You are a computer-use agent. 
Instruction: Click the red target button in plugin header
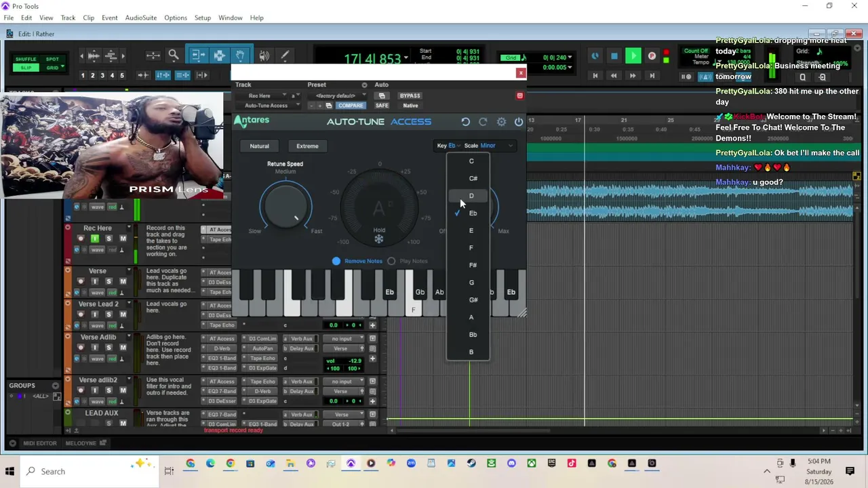tap(520, 96)
